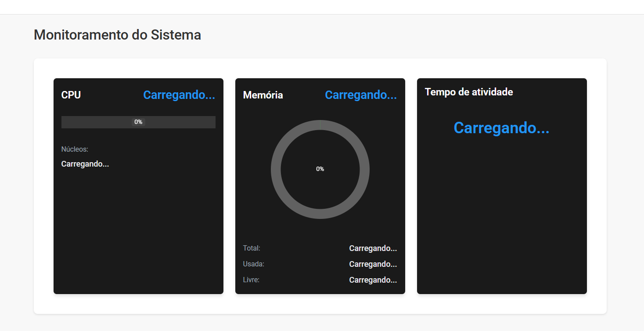This screenshot has height=331, width=644.
Task: Click the 0% label inside memory donut
Action: tap(320, 169)
